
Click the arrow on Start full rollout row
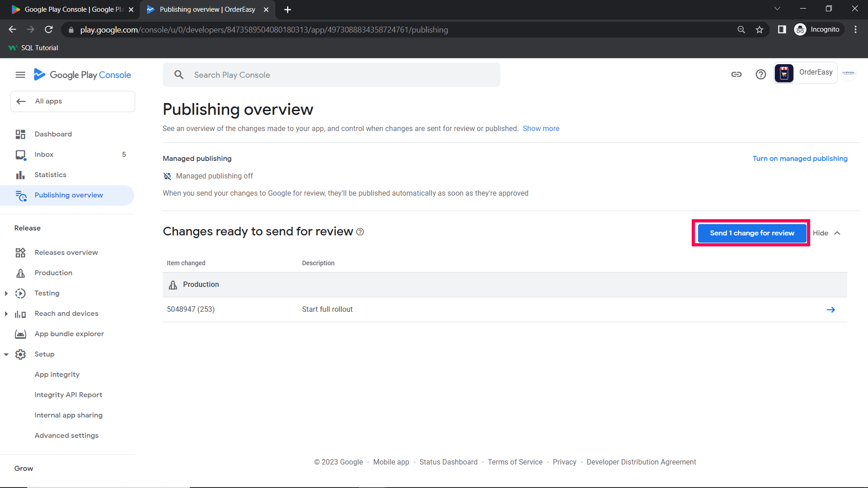click(830, 310)
